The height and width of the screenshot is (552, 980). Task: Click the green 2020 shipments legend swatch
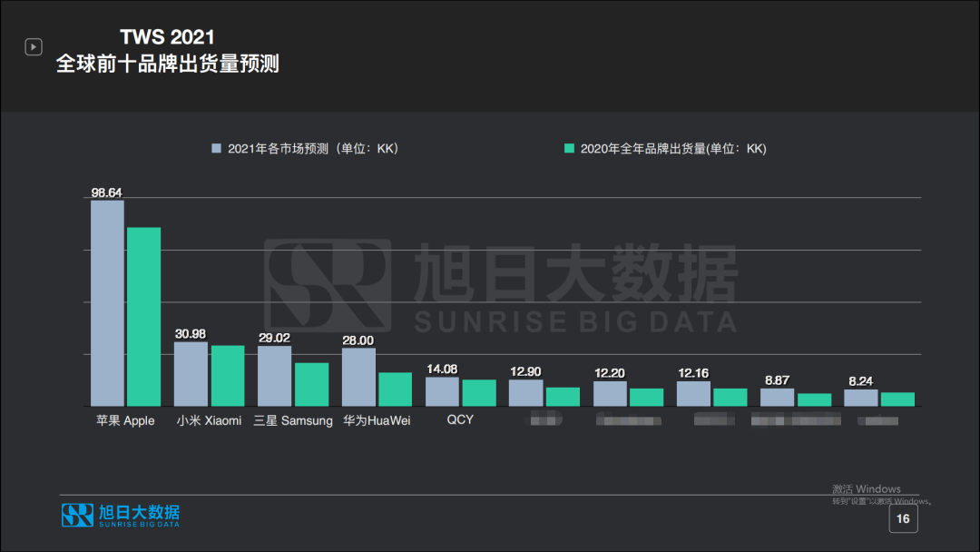pos(569,148)
